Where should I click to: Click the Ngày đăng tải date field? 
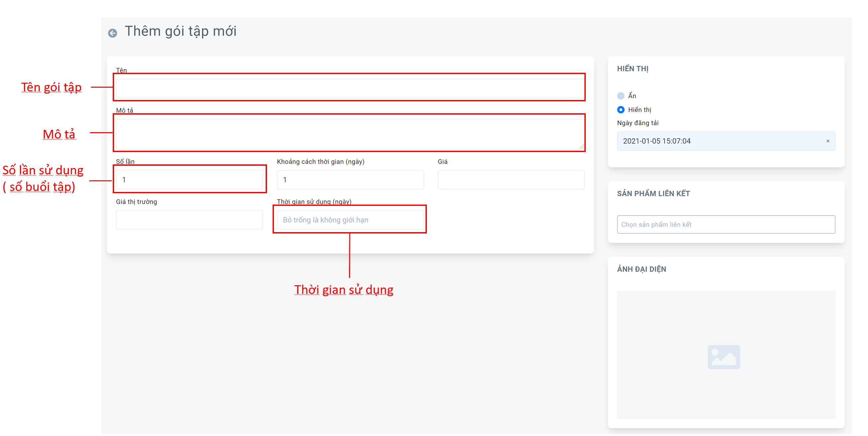click(726, 141)
